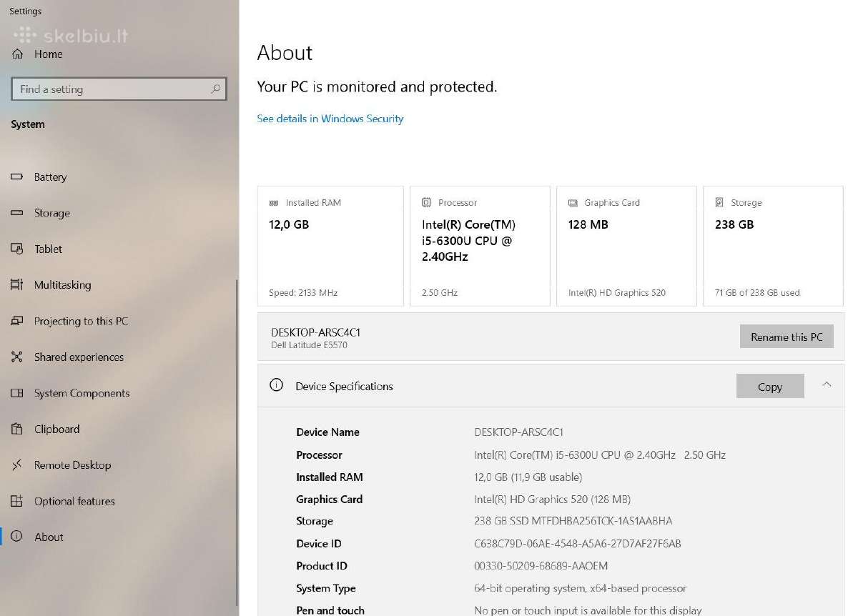Image resolution: width=858 pixels, height=616 pixels.
Task: Click the About info icon in sidebar
Action: [x=17, y=537]
